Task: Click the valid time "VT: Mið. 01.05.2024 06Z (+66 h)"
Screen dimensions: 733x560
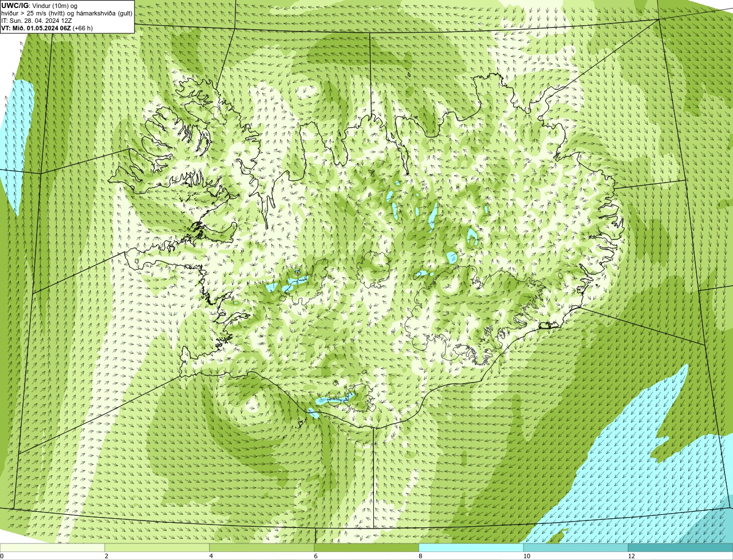Action: tap(47, 27)
